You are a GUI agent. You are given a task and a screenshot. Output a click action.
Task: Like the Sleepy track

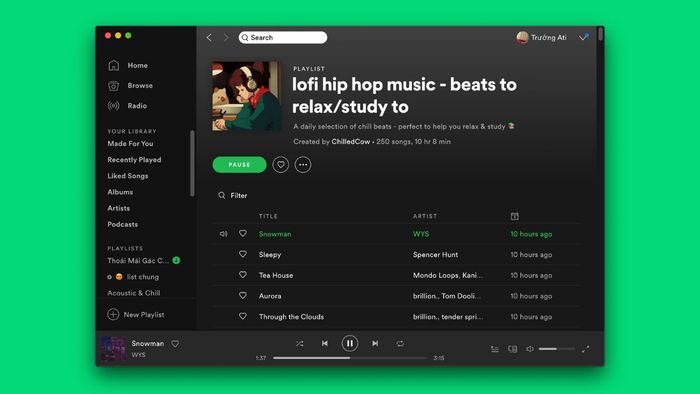pos(242,254)
